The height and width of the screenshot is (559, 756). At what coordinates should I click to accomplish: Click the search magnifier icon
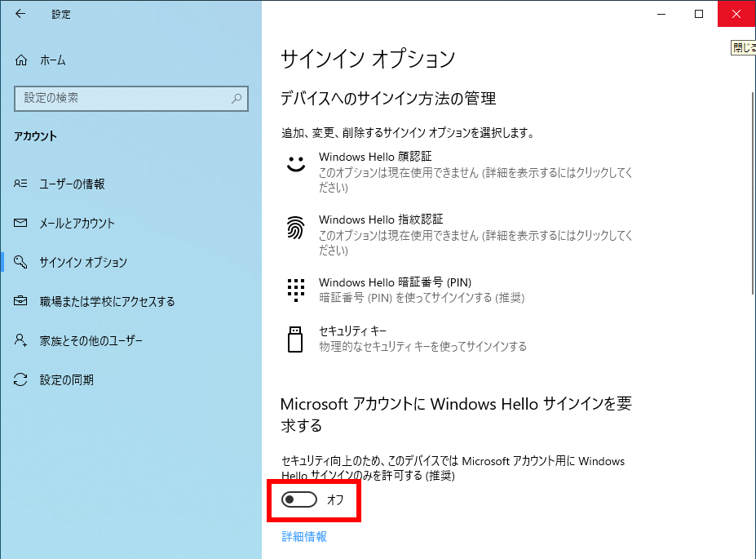tap(237, 99)
